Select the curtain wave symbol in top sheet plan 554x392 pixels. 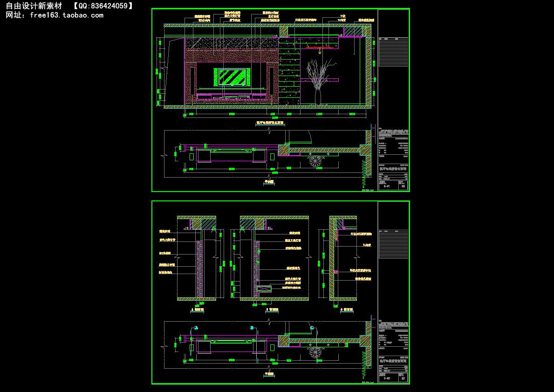362,174
